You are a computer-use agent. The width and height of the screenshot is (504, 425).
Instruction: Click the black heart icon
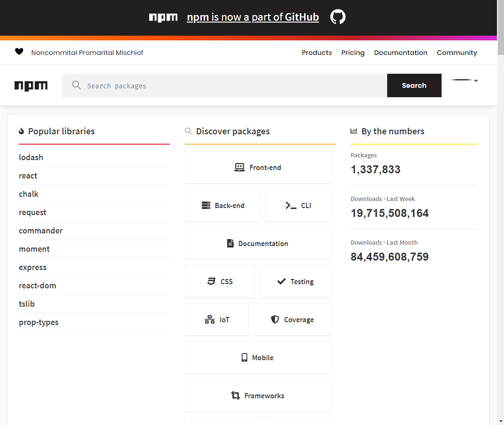point(19,52)
